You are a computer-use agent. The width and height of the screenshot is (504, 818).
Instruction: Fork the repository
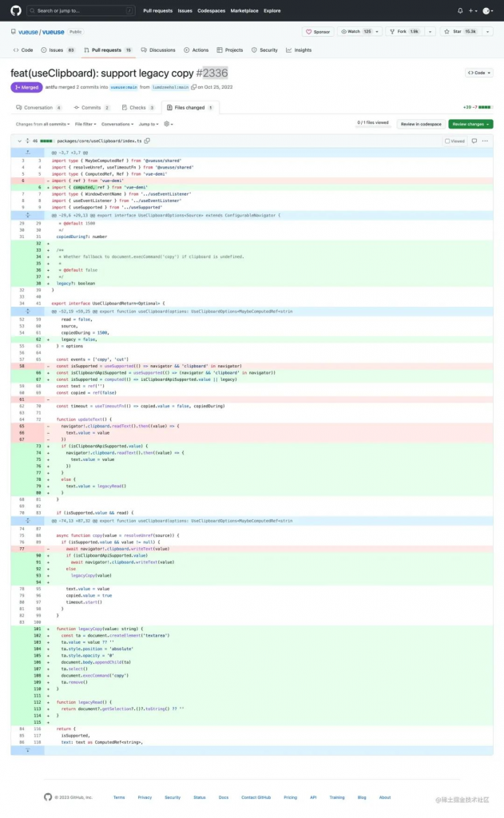405,32
